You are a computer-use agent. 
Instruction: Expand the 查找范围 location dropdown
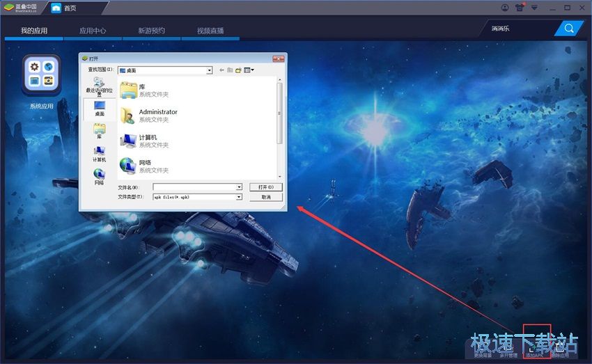tap(209, 70)
